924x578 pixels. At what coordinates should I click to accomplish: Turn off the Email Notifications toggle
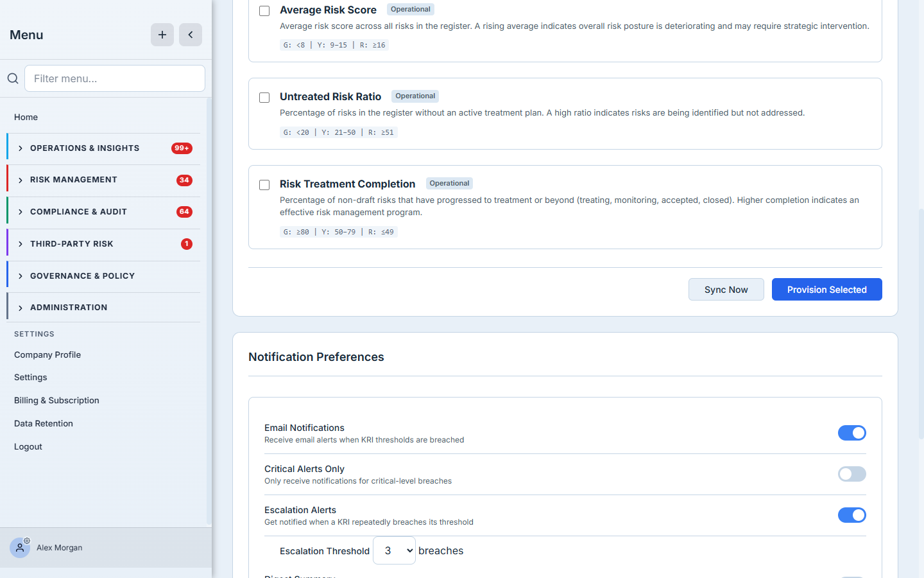pos(852,433)
